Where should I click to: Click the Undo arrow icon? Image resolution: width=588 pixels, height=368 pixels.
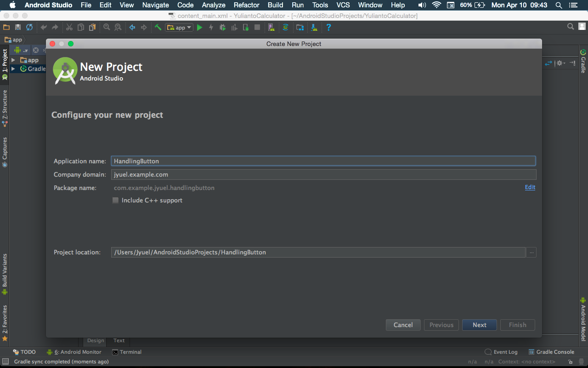(x=42, y=27)
